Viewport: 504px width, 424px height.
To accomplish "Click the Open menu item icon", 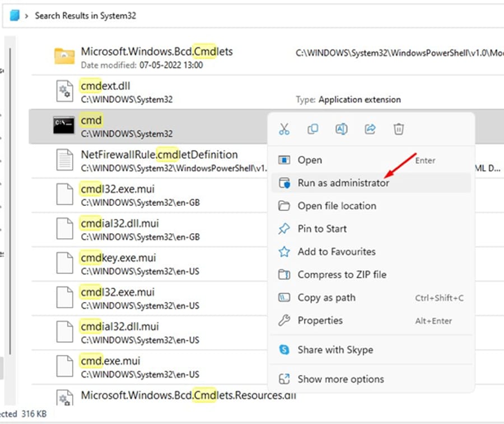I will (x=284, y=160).
